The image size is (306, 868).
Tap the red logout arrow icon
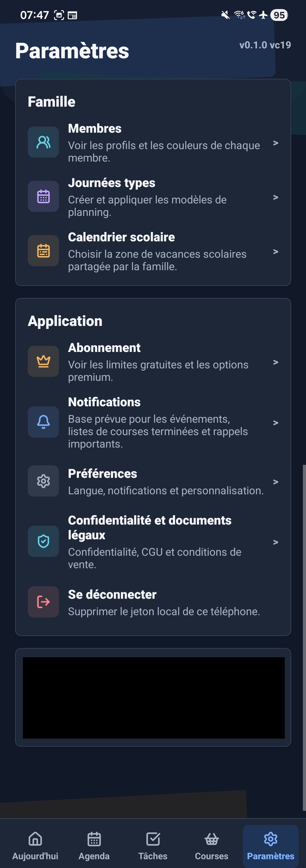coord(43,602)
